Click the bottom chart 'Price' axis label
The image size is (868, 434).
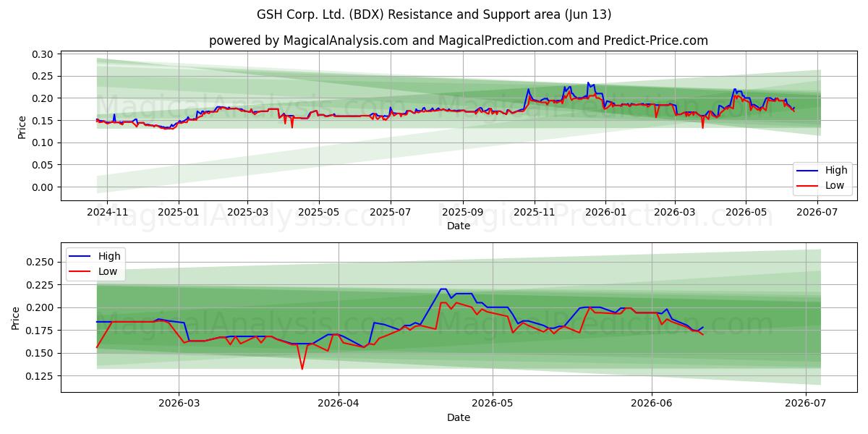(x=16, y=318)
